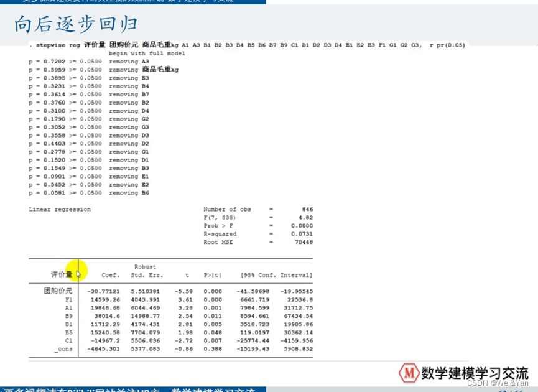
Task: Click the 'Std. Err.' column header
Action: click(x=147, y=275)
